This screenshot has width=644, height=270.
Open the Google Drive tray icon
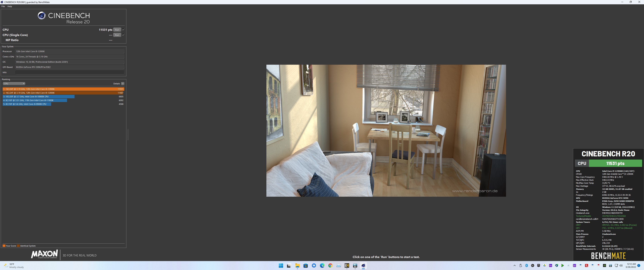pos(545,266)
